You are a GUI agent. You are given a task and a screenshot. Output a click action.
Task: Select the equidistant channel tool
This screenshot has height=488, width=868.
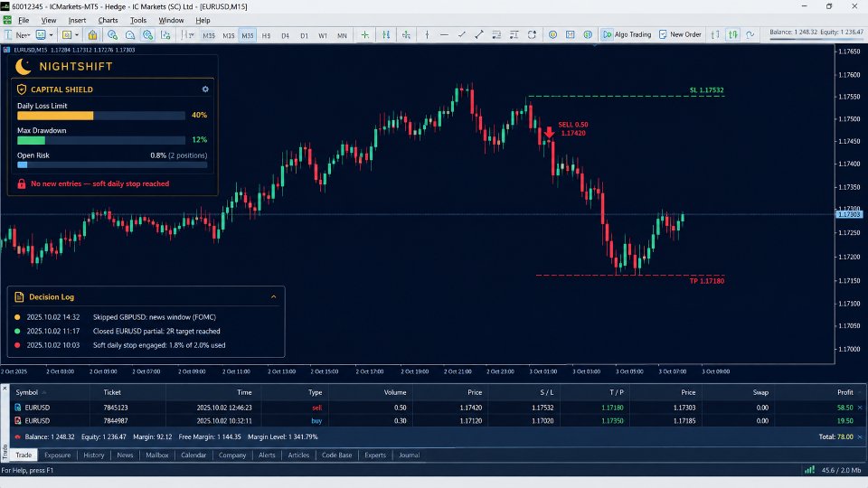coord(479,35)
